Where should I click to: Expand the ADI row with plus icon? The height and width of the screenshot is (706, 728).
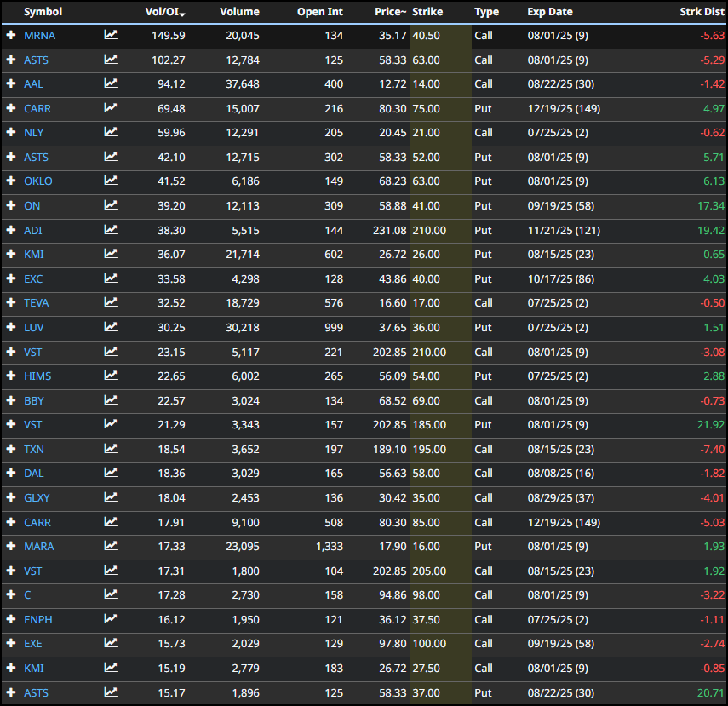[x=11, y=230]
